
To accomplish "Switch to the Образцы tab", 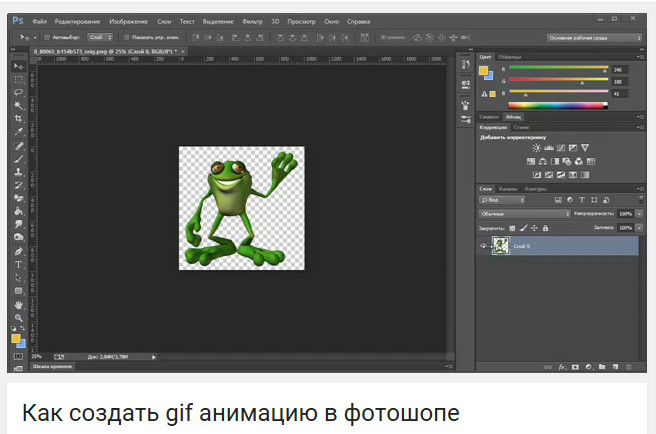I will pos(510,57).
